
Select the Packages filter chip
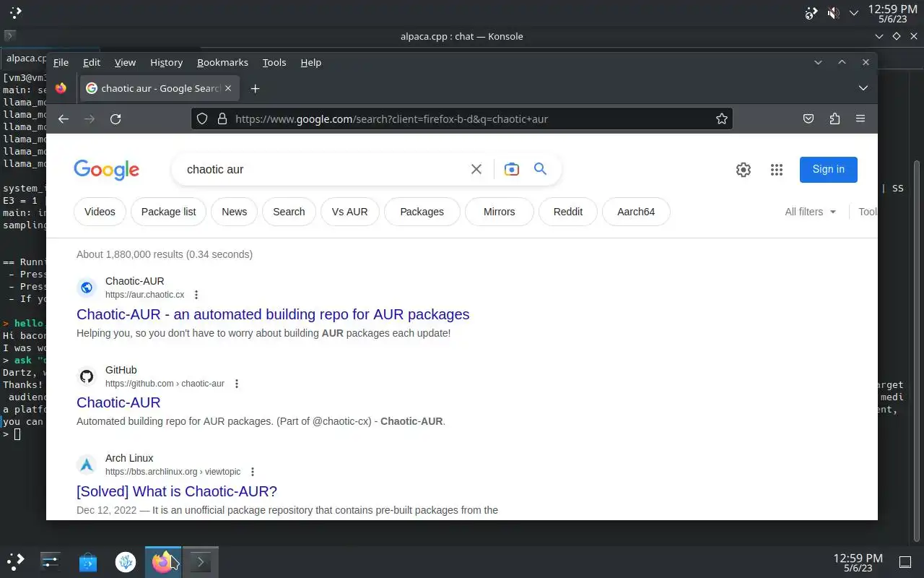pyautogui.click(x=422, y=212)
